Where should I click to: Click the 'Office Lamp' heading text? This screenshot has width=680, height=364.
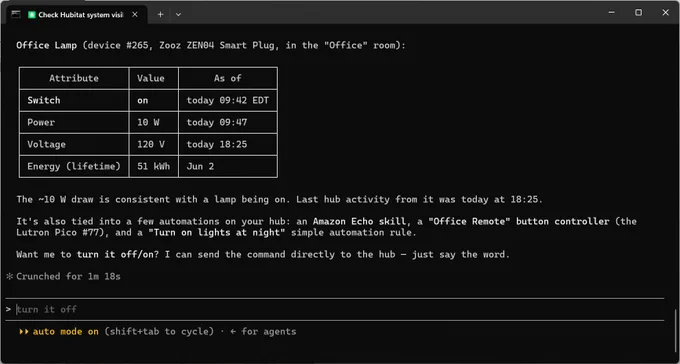pyautogui.click(x=46, y=45)
